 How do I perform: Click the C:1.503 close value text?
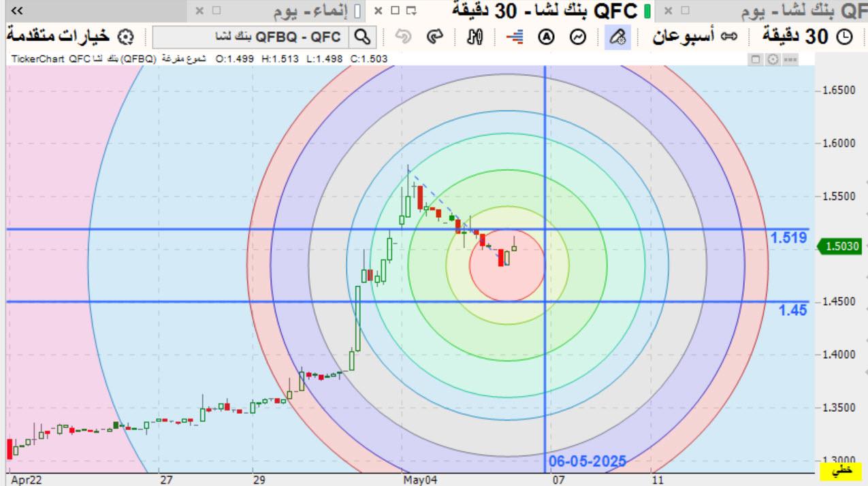tap(369, 59)
